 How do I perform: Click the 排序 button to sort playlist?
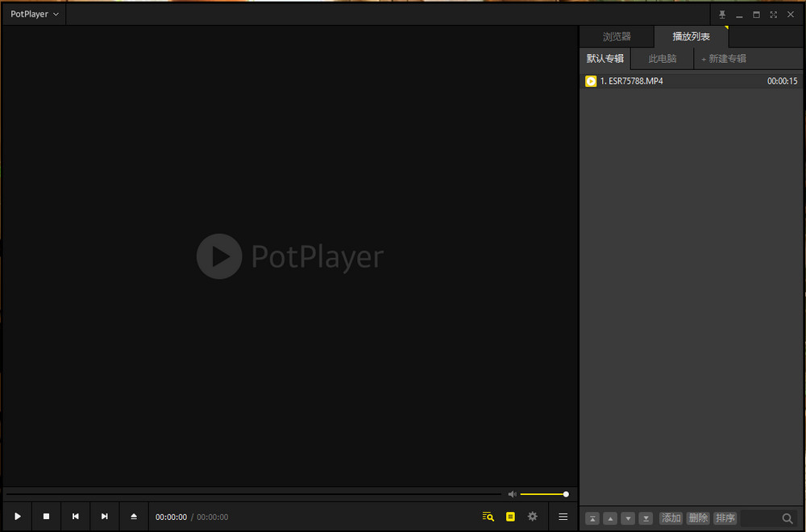point(725,518)
